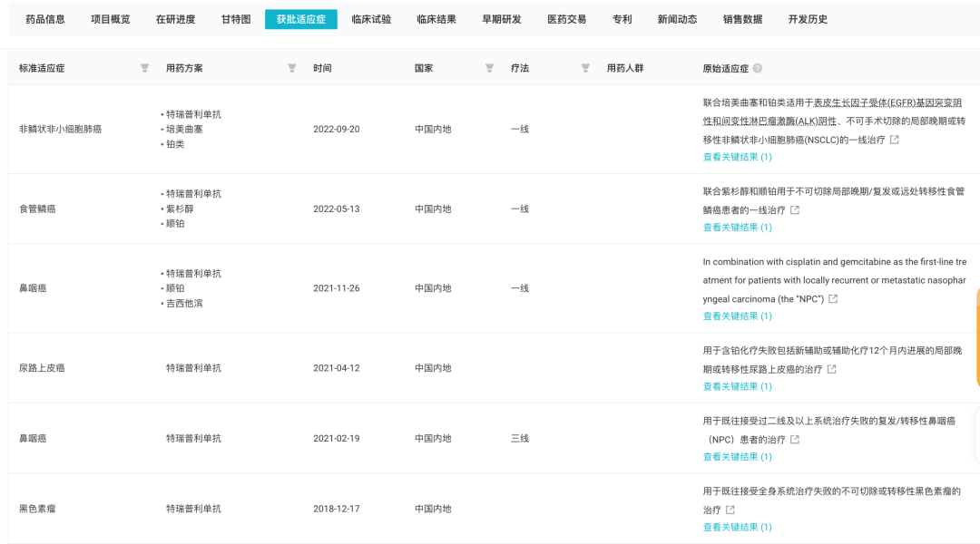Click the 食管鳞癌 indication cell
The image size is (980, 544).
[37, 209]
